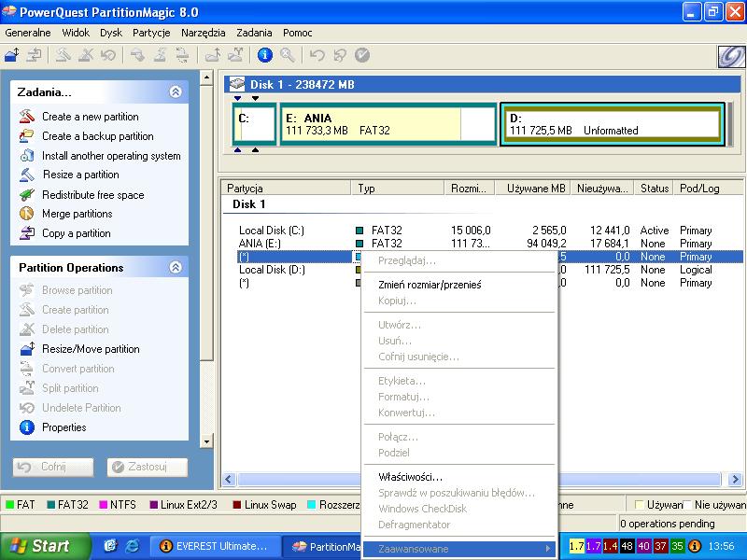Click the greyed Merge partitions toolbar icon
The image size is (747, 560).
pos(213,55)
